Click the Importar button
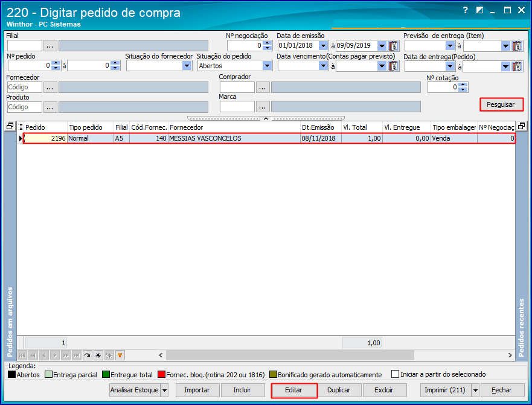Screen dimensions: 532x405 (x=197, y=390)
